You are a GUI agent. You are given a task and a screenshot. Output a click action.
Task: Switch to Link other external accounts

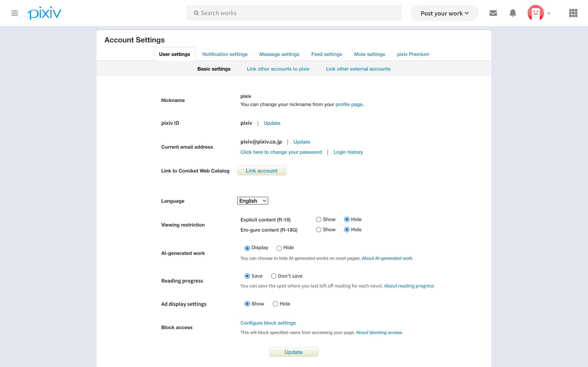pos(358,69)
